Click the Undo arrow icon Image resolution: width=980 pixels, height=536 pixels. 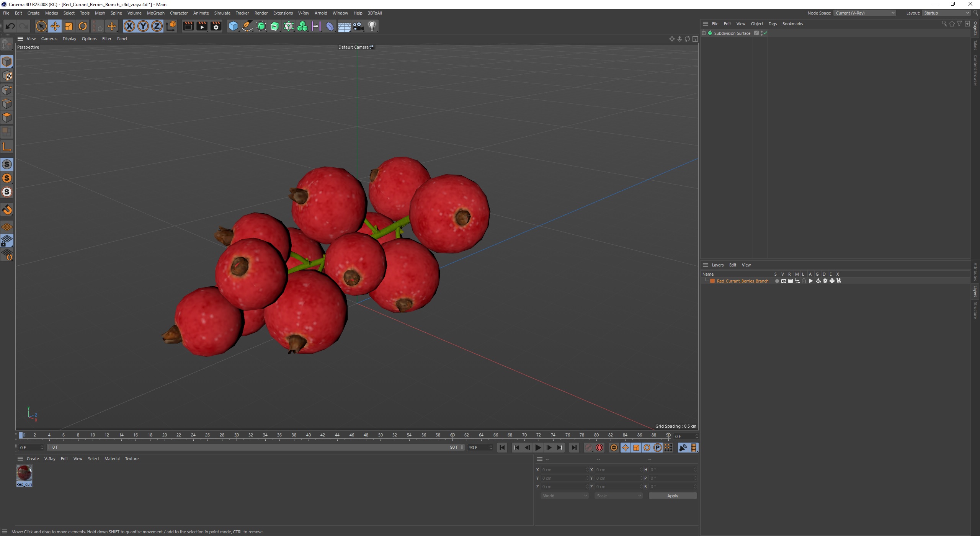click(x=10, y=26)
